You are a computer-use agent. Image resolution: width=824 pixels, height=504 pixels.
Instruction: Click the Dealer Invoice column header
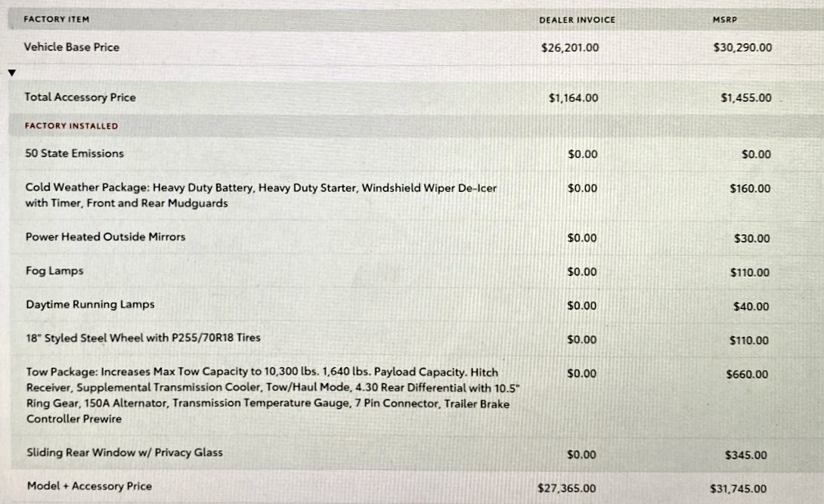click(x=577, y=20)
